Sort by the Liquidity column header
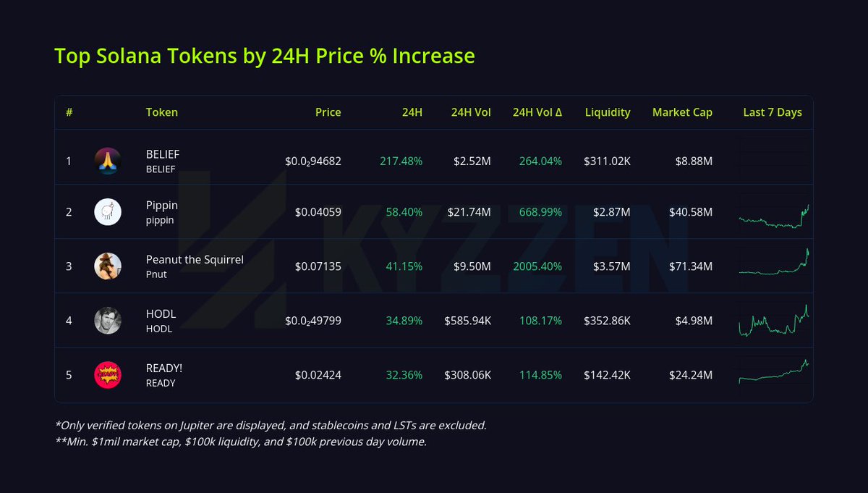 click(x=608, y=112)
